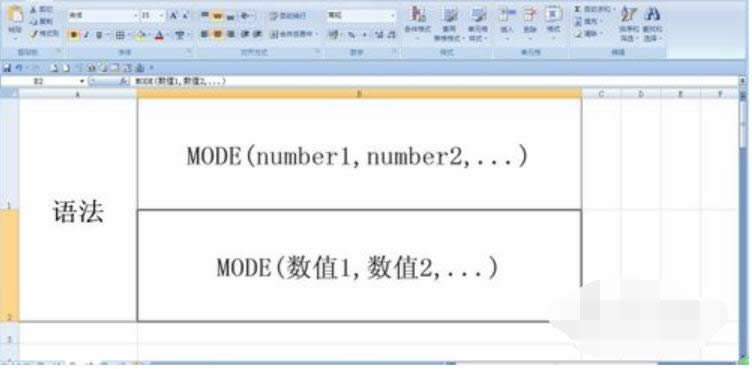The height and width of the screenshot is (369, 752).
Task: Select column A header
Action: coord(78,94)
